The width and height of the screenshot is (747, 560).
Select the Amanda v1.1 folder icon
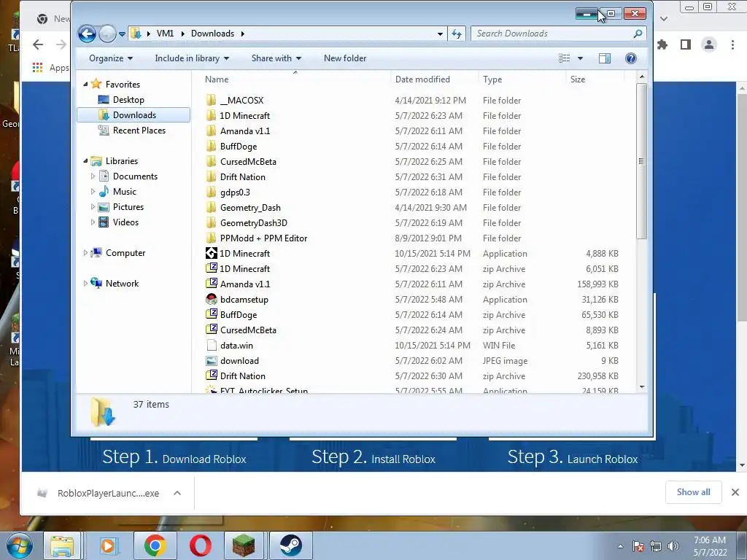(211, 131)
